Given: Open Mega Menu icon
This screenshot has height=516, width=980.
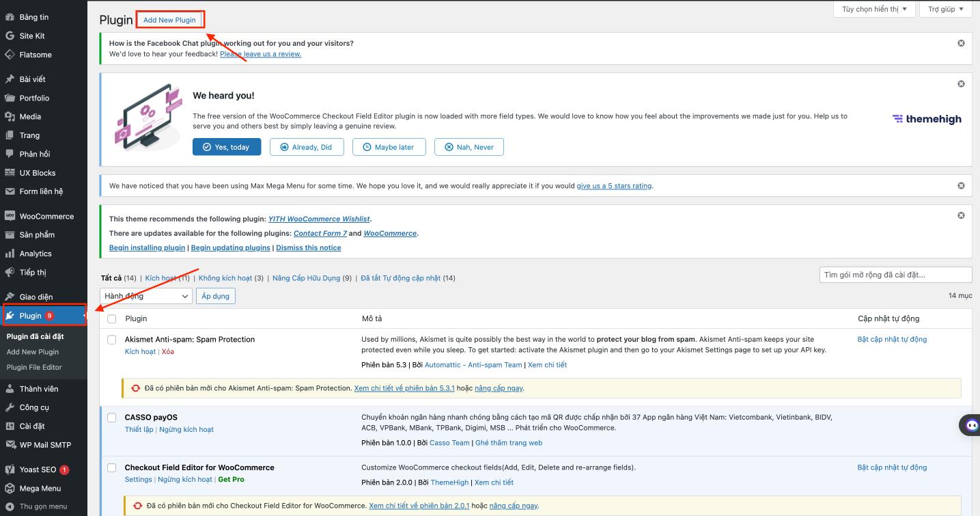Looking at the screenshot, I should [10, 488].
